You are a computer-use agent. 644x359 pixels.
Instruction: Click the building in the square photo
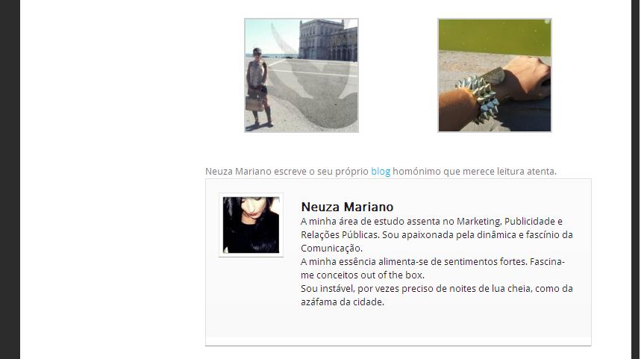coord(328,40)
